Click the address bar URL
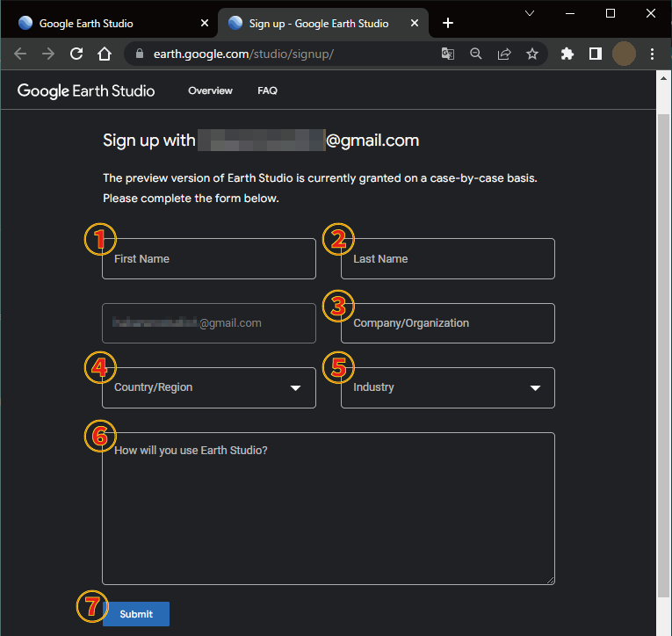 pyautogui.click(x=243, y=54)
